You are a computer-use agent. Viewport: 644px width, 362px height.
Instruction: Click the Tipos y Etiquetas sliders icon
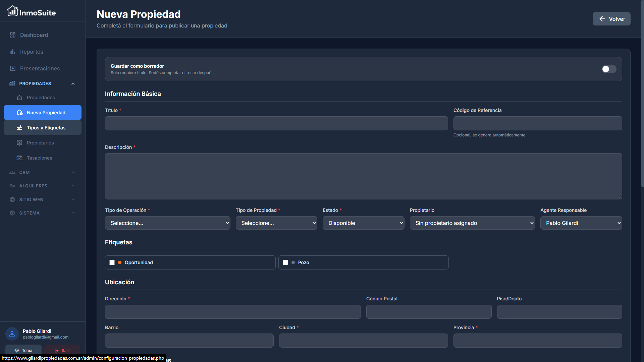click(x=19, y=128)
